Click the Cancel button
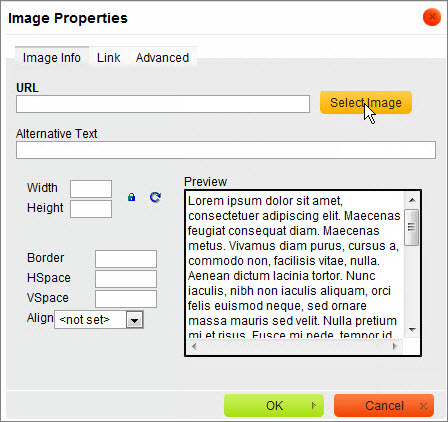 384,406
